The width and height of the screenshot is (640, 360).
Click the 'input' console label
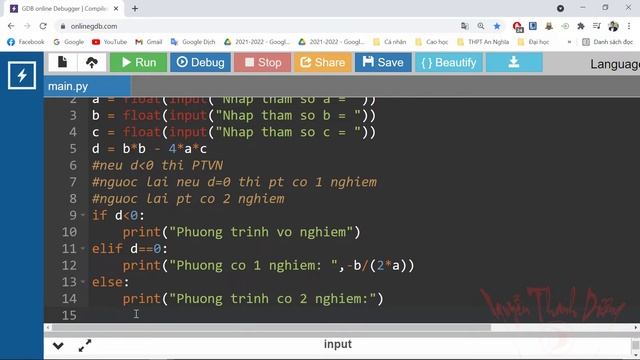338,344
